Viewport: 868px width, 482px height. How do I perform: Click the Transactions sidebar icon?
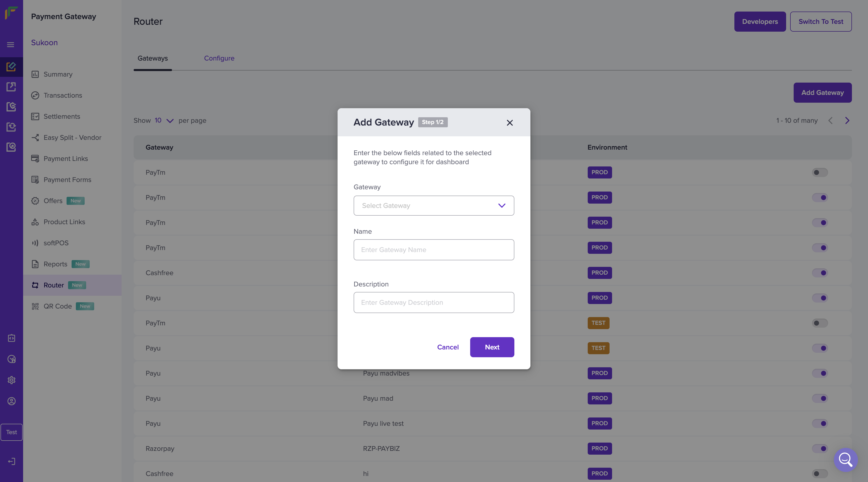(x=35, y=95)
